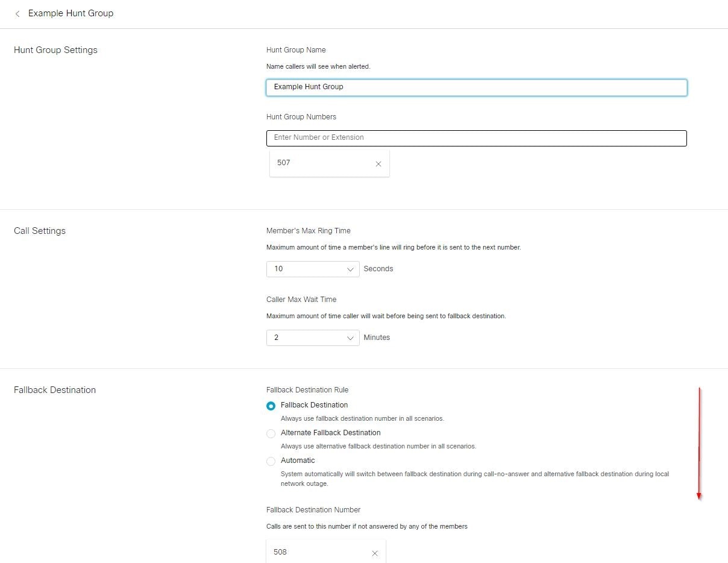Select the Fallback Destination radio button
Viewport: 728px width, 563px height.
271,406
